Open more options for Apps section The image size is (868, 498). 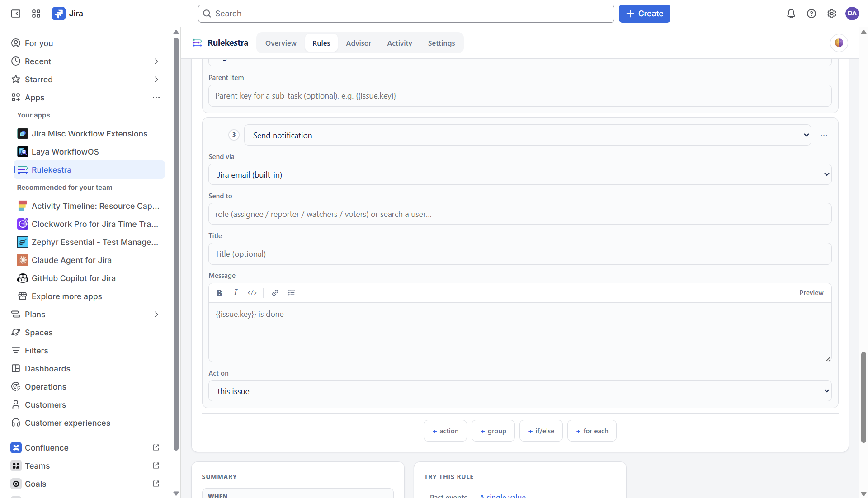click(x=156, y=98)
